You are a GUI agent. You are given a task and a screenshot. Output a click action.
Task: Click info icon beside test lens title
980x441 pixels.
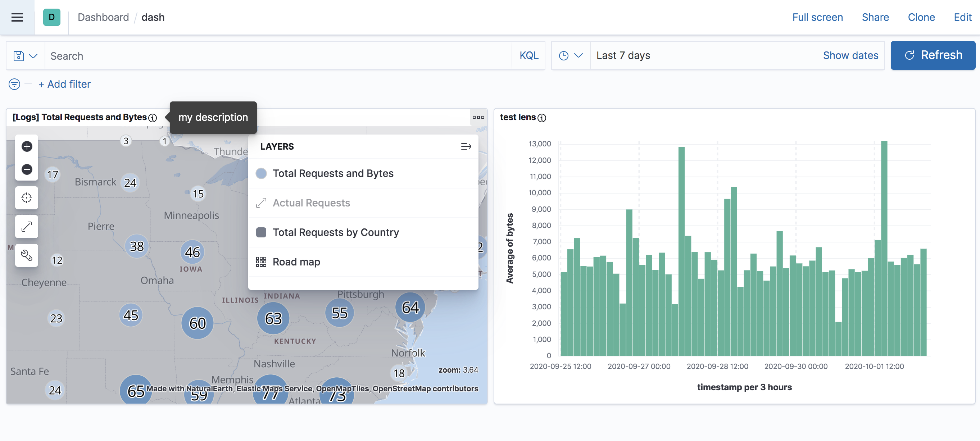click(542, 118)
